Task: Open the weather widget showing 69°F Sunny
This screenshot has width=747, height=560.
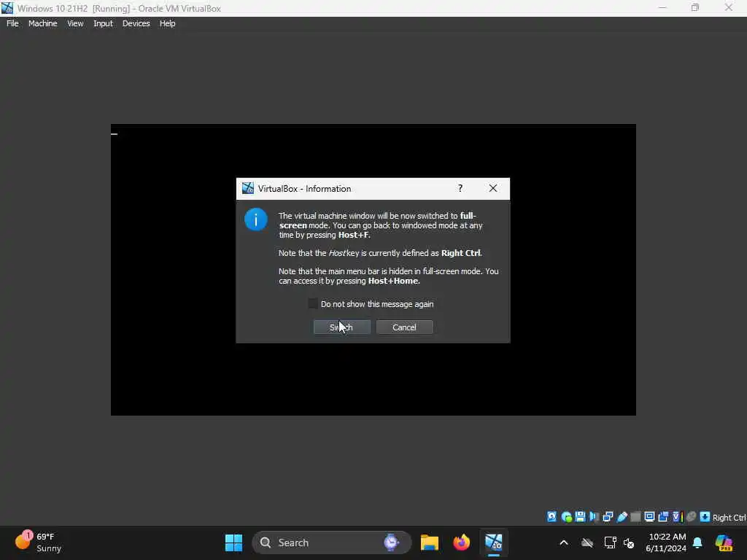Action: 38,542
